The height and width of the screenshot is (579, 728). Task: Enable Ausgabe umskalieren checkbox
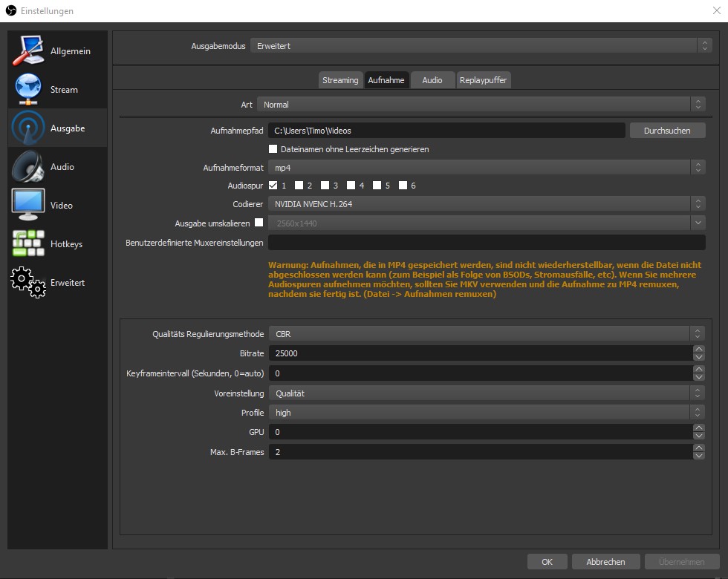[x=259, y=222]
